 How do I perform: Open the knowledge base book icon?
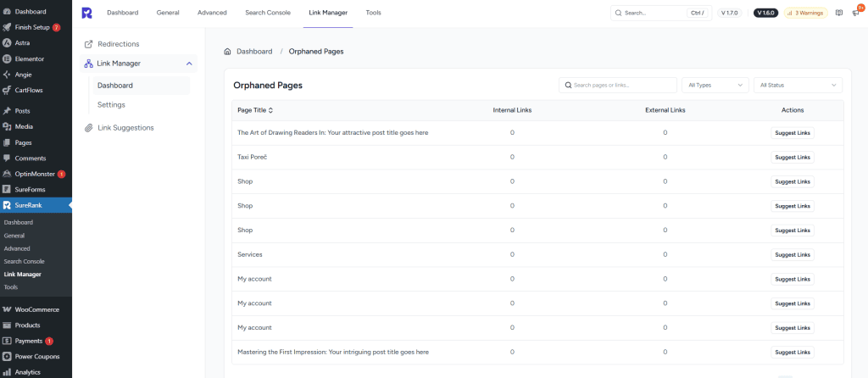pyautogui.click(x=839, y=13)
